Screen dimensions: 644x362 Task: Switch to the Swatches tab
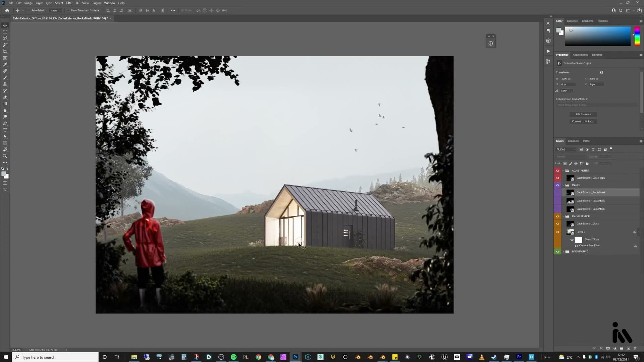tap(572, 21)
